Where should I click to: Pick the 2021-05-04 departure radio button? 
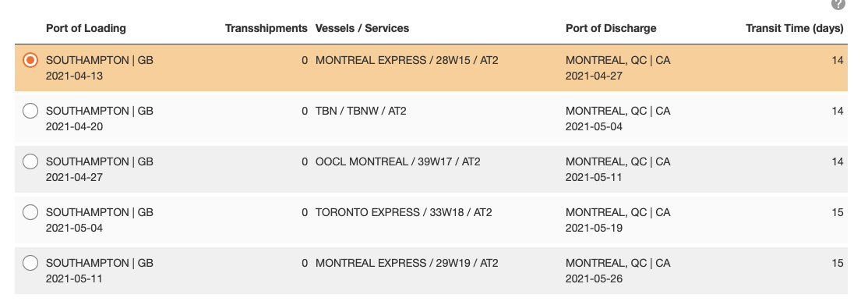[x=30, y=212]
